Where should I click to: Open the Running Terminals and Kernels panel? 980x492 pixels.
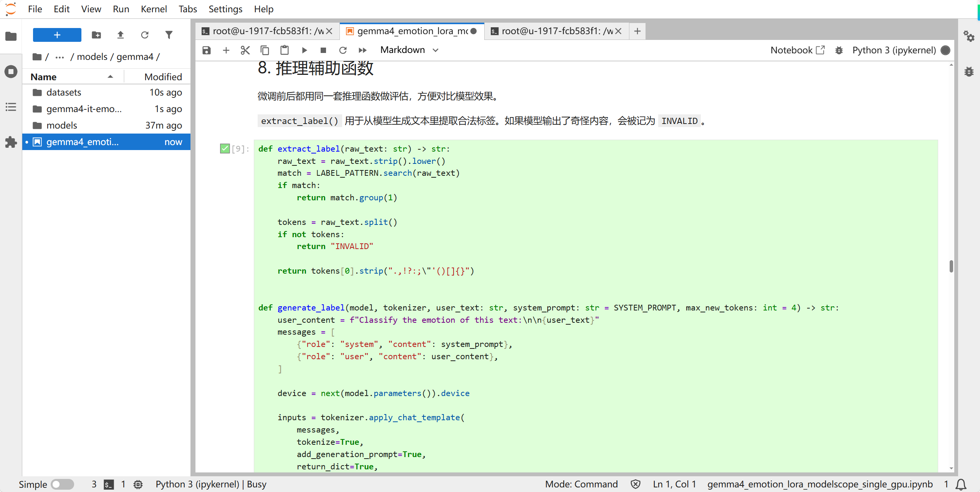pyautogui.click(x=11, y=71)
